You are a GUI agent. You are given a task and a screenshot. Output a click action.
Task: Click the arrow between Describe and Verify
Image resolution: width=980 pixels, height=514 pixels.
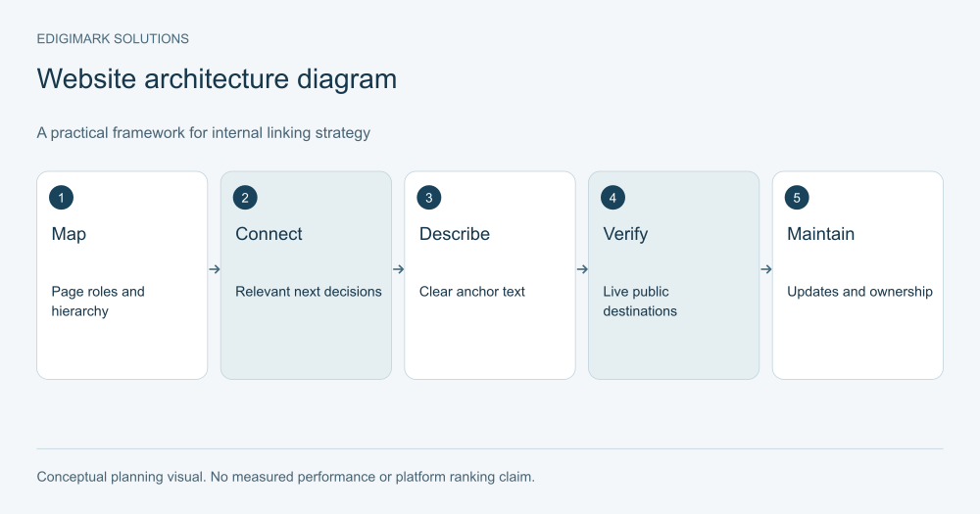[x=582, y=269]
